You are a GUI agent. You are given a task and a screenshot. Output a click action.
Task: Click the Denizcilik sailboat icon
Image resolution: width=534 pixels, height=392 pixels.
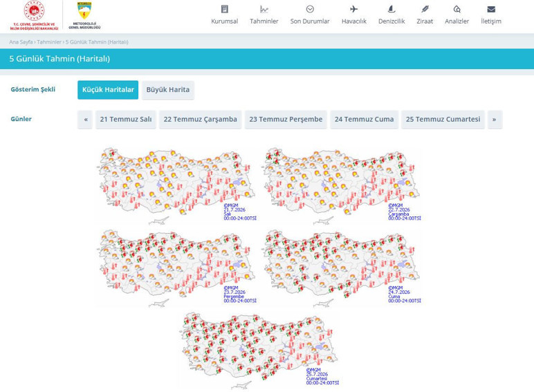point(392,9)
